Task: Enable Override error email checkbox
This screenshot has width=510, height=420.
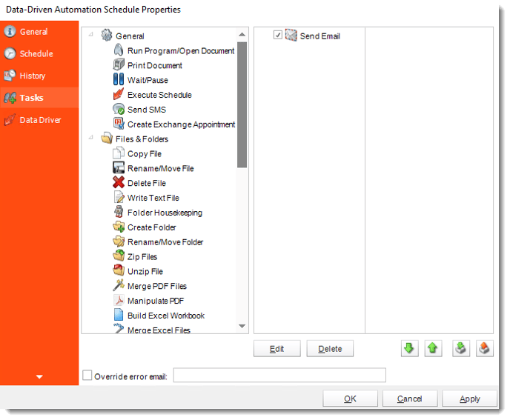Action: (87, 375)
